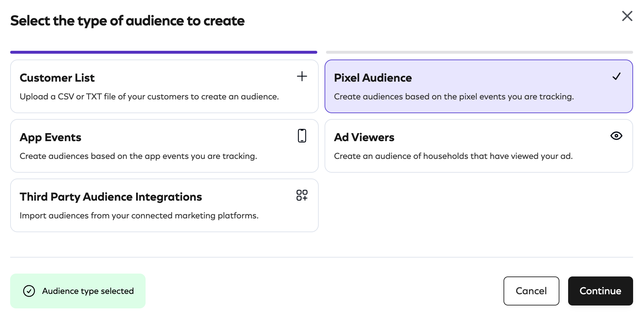Image resolution: width=644 pixels, height=320 pixels.
Task: Choose Third Party Audience Integrations
Action: coord(164,205)
